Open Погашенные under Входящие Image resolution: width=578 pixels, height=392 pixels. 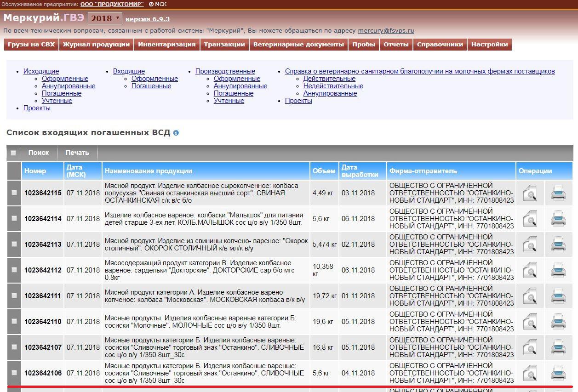(151, 86)
